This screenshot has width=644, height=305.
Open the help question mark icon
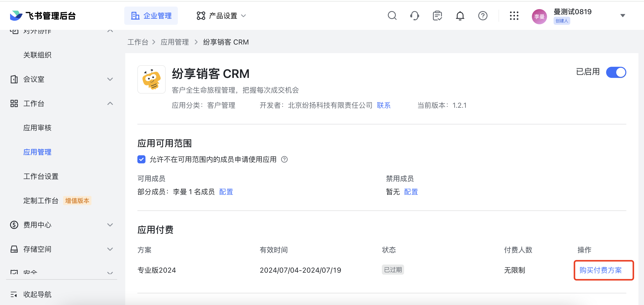tap(483, 16)
